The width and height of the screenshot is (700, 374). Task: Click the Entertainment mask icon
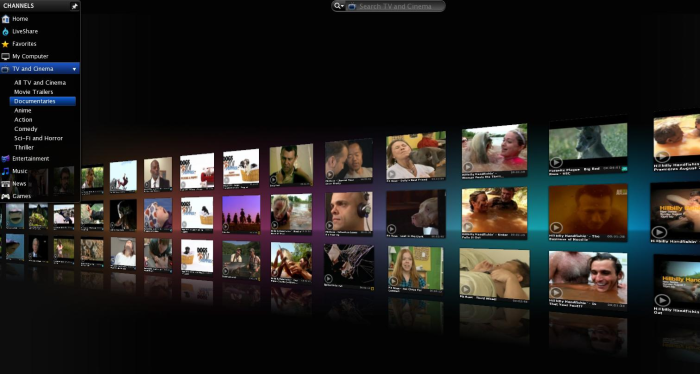[x=5, y=158]
